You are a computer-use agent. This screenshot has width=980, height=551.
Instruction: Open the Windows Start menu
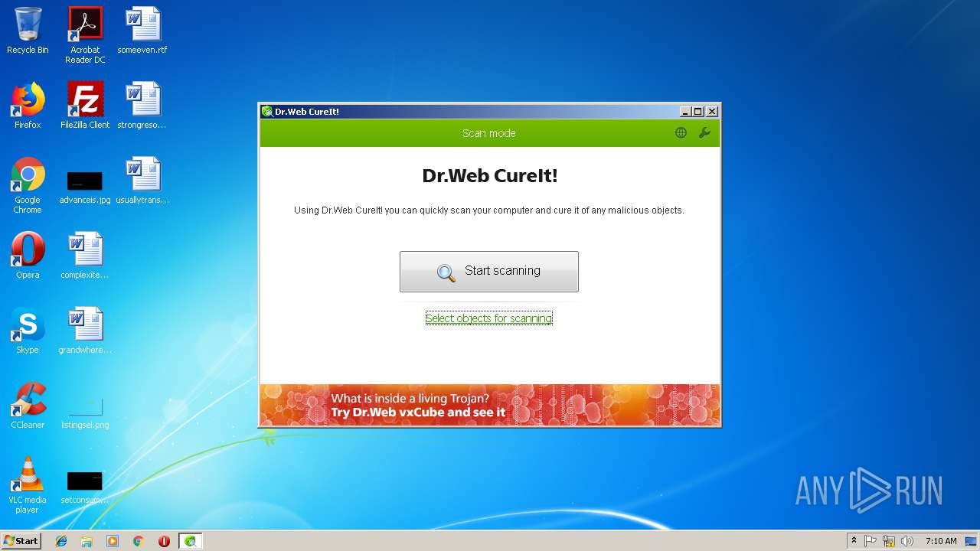click(x=21, y=541)
